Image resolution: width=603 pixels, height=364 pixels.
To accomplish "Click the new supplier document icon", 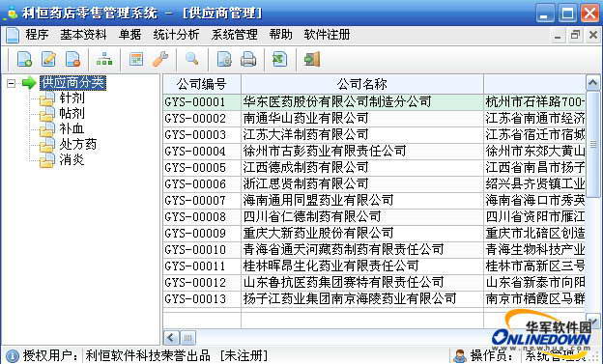I will click(x=24, y=60).
